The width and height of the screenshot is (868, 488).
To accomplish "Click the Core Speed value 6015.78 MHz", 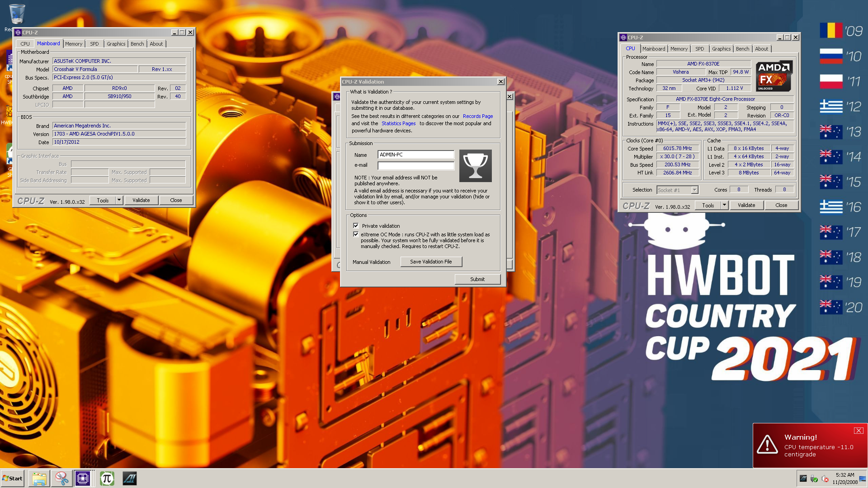I will [678, 148].
